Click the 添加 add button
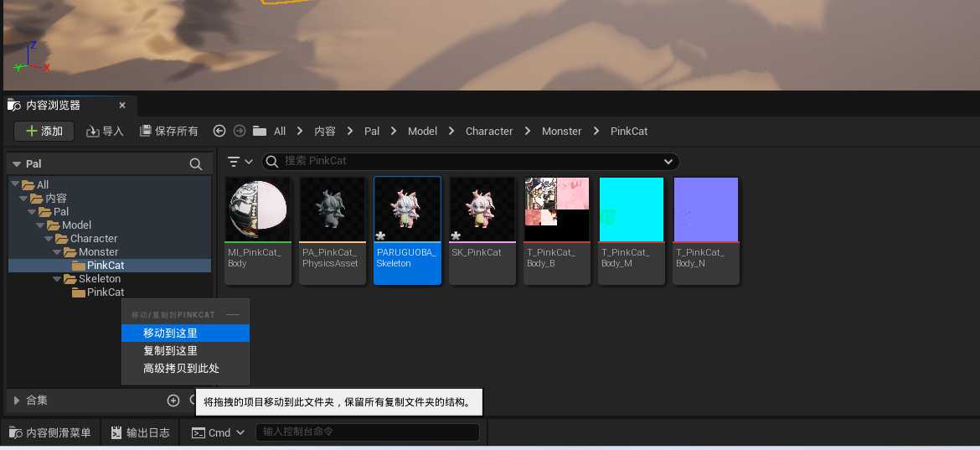This screenshot has width=980, height=450. (x=44, y=131)
